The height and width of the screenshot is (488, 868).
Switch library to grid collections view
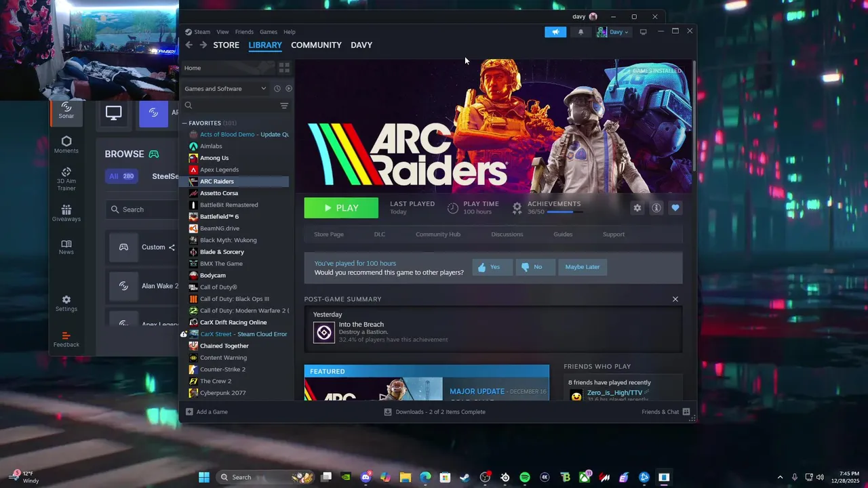click(284, 68)
